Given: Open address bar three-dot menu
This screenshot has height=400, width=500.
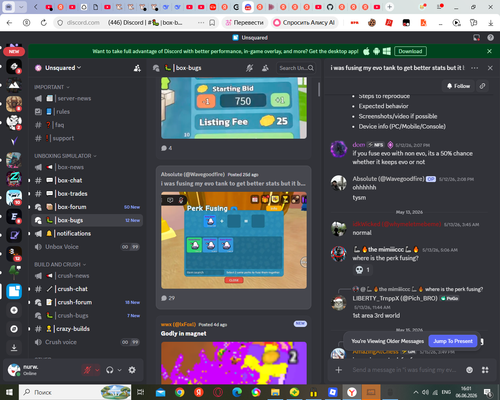Looking at the screenshot, I should coord(201,23).
